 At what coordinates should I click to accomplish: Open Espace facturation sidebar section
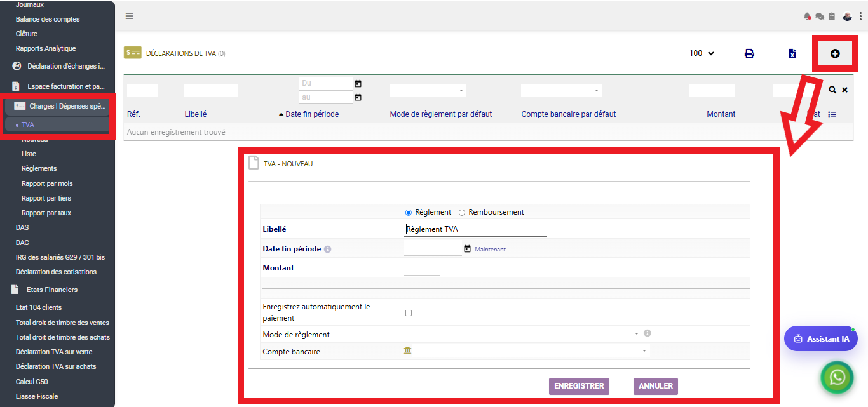[60, 86]
